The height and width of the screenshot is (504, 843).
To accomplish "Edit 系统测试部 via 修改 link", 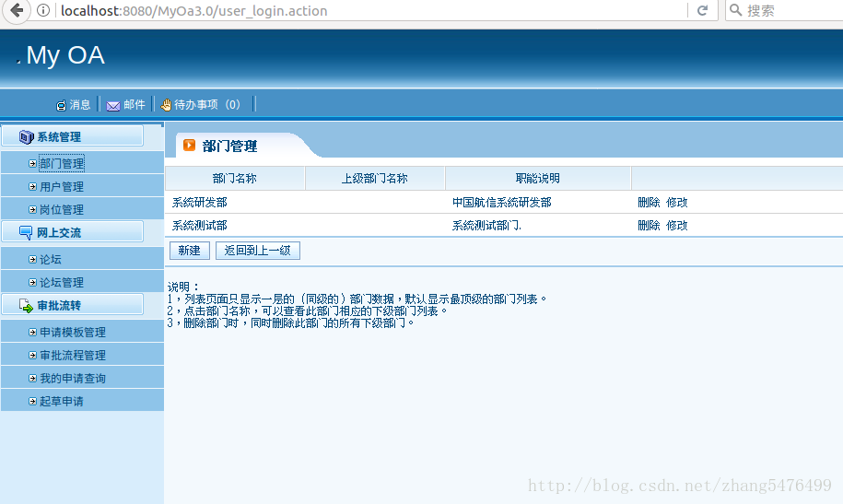I will pyautogui.click(x=676, y=226).
